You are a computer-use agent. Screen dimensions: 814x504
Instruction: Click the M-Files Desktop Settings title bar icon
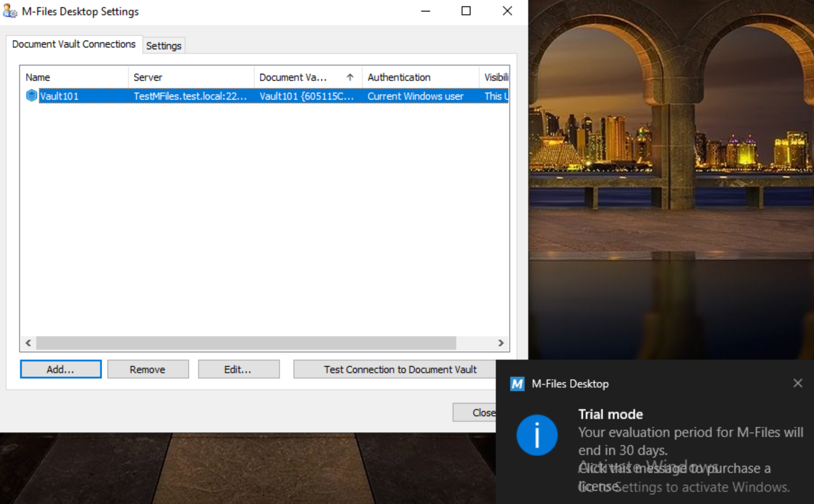coord(9,11)
